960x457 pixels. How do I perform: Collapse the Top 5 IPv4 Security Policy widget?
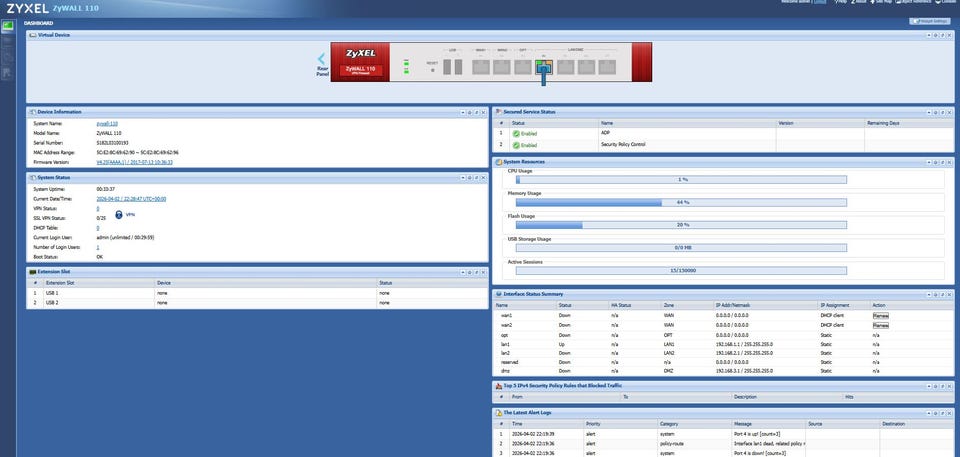tap(928, 386)
